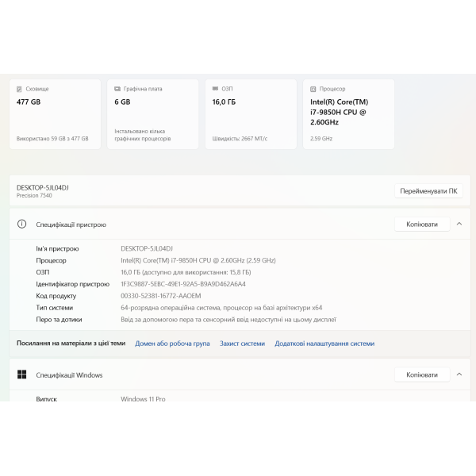Screen dimensions: 476x476
Task: Click Швидкість: 2667 МТ/с text
Action: click(240, 139)
